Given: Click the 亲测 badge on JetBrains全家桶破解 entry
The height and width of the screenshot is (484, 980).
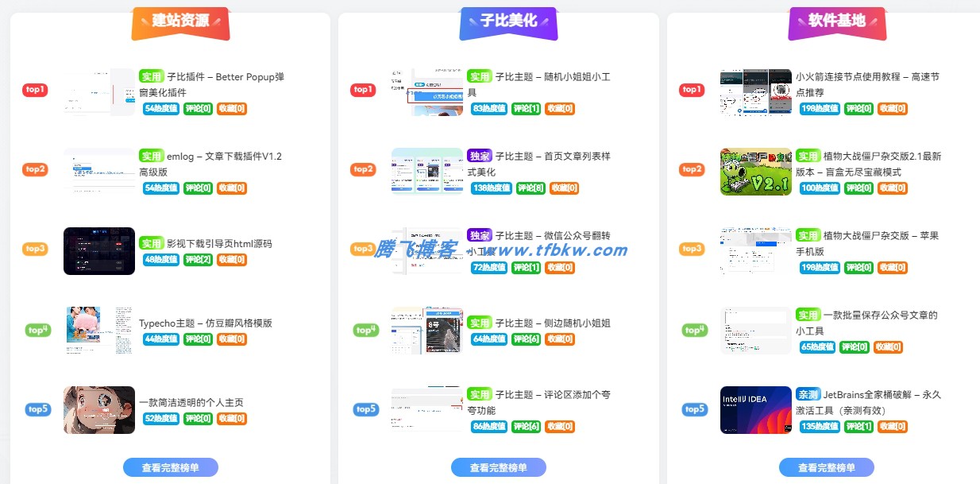Looking at the screenshot, I should tap(808, 394).
